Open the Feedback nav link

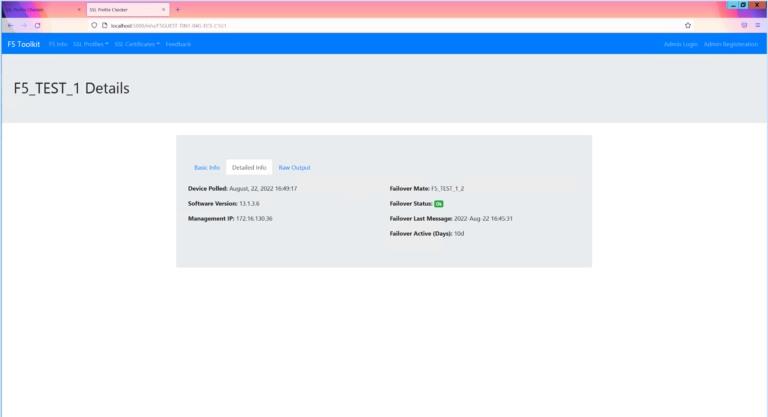point(178,44)
